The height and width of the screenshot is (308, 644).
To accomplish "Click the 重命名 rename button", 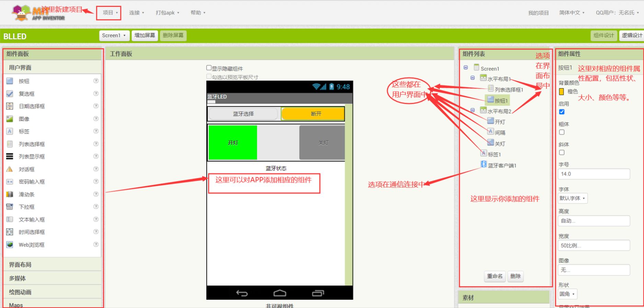I will [494, 276].
